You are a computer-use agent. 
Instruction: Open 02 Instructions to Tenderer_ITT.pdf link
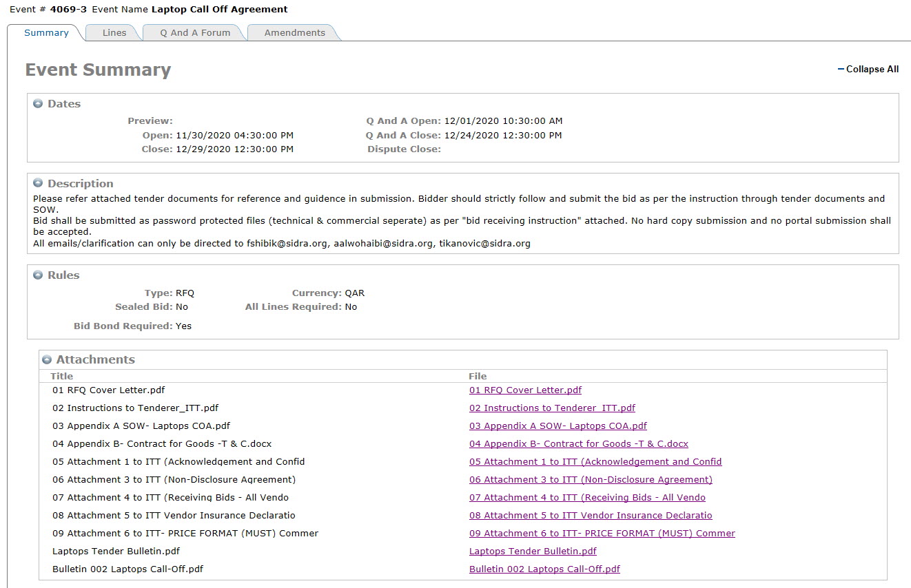pos(552,408)
